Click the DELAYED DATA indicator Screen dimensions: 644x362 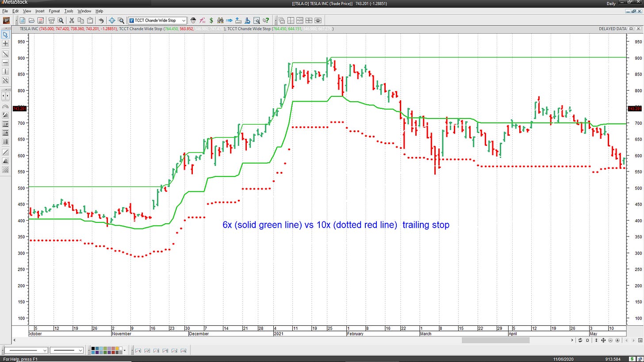click(613, 29)
